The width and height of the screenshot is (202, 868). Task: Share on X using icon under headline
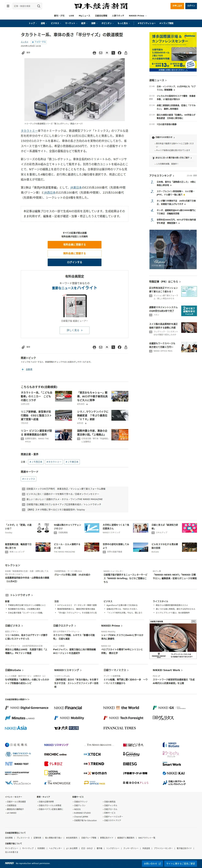[113, 53]
